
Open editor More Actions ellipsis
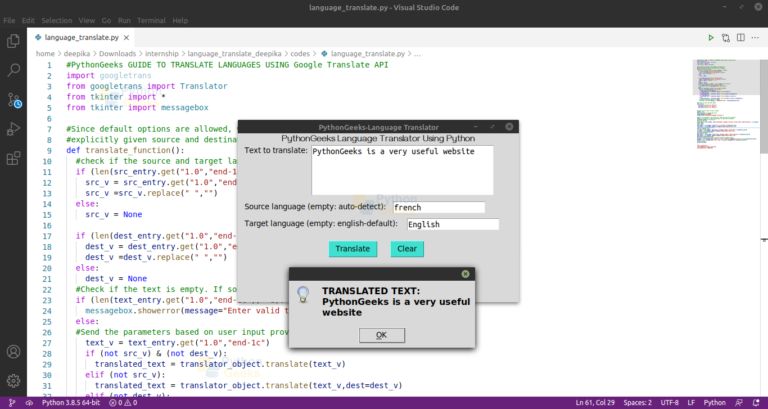tap(755, 38)
